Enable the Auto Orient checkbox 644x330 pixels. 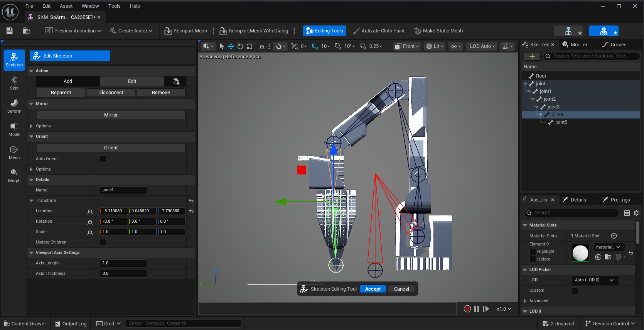pyautogui.click(x=103, y=159)
